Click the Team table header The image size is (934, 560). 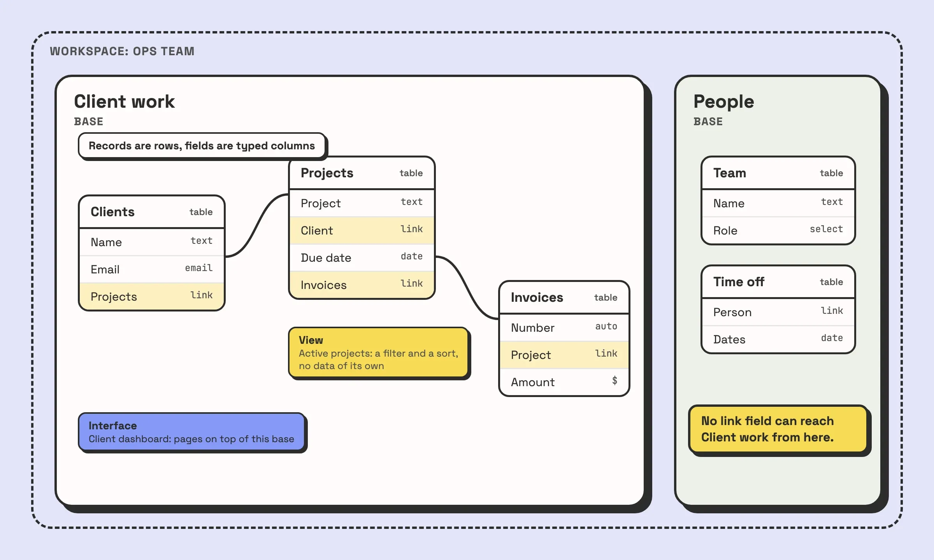(x=778, y=173)
